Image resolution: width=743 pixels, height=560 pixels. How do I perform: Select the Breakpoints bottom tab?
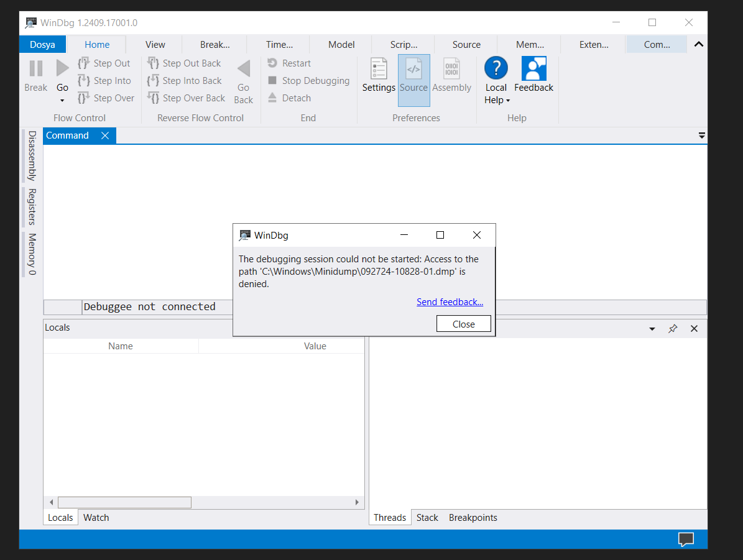point(473,517)
